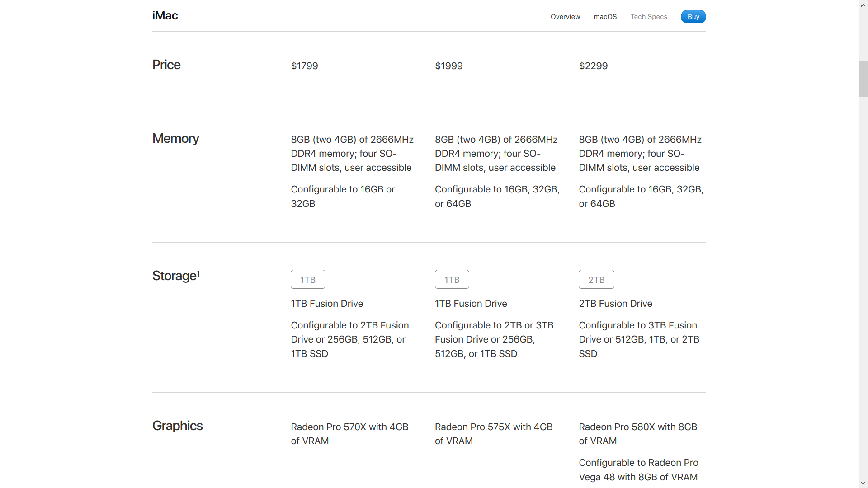Click the iMac title in the header
The image size is (868, 488).
165,16
